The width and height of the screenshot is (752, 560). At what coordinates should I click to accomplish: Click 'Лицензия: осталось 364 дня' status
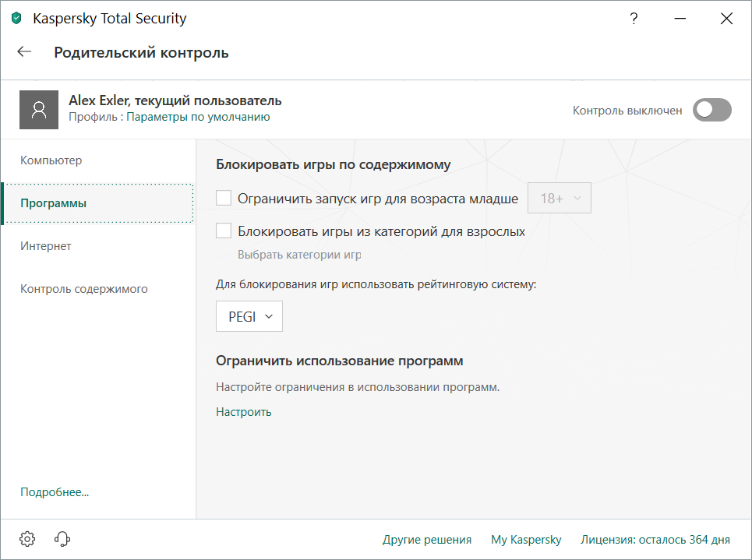[x=655, y=540]
